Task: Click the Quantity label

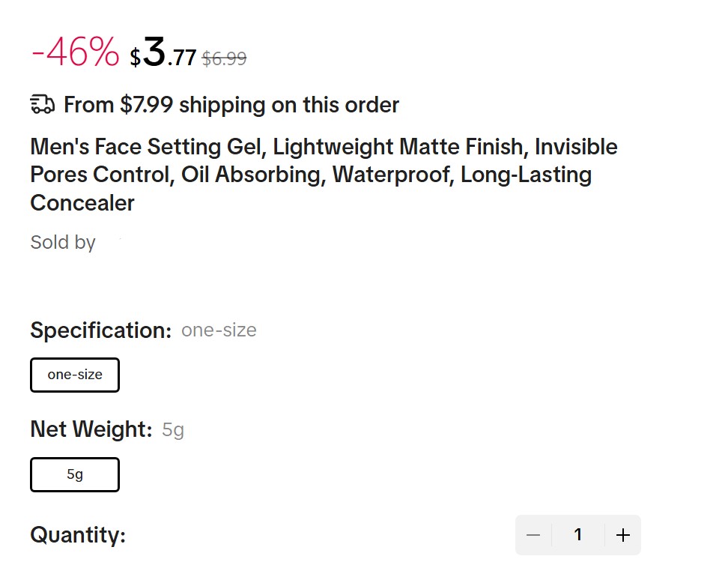Action: [78, 536]
